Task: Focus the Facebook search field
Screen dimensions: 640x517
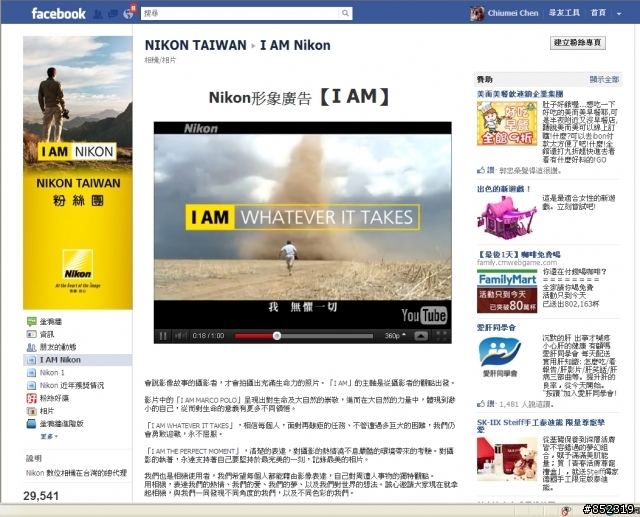Action: tap(240, 13)
